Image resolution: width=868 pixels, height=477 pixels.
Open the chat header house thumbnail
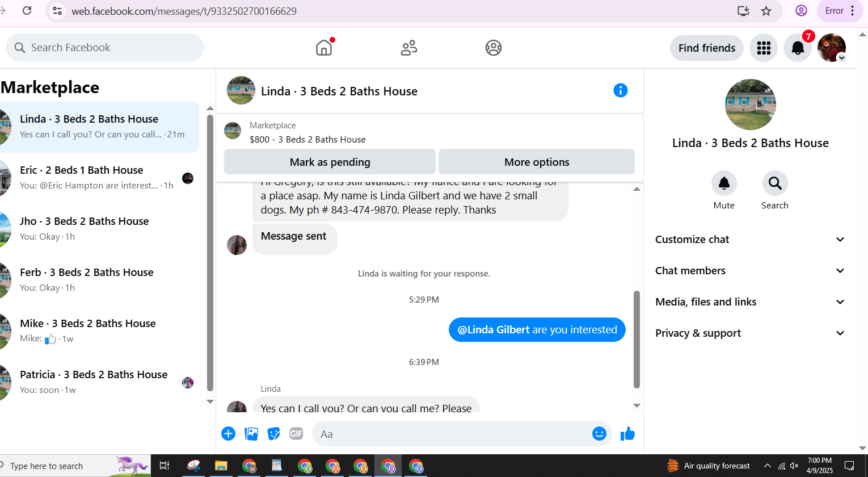coord(241,90)
